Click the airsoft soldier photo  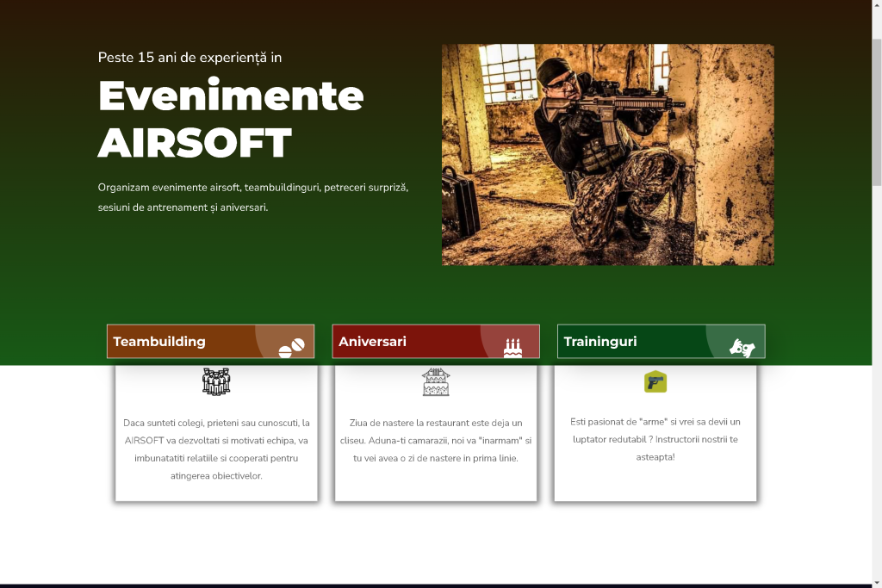[607, 155]
